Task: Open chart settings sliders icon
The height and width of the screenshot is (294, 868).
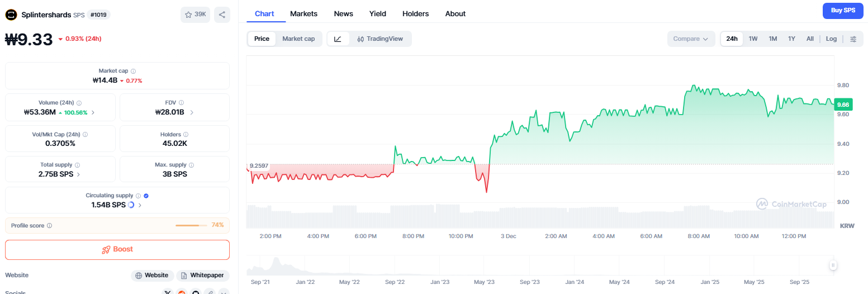Action: (853, 39)
